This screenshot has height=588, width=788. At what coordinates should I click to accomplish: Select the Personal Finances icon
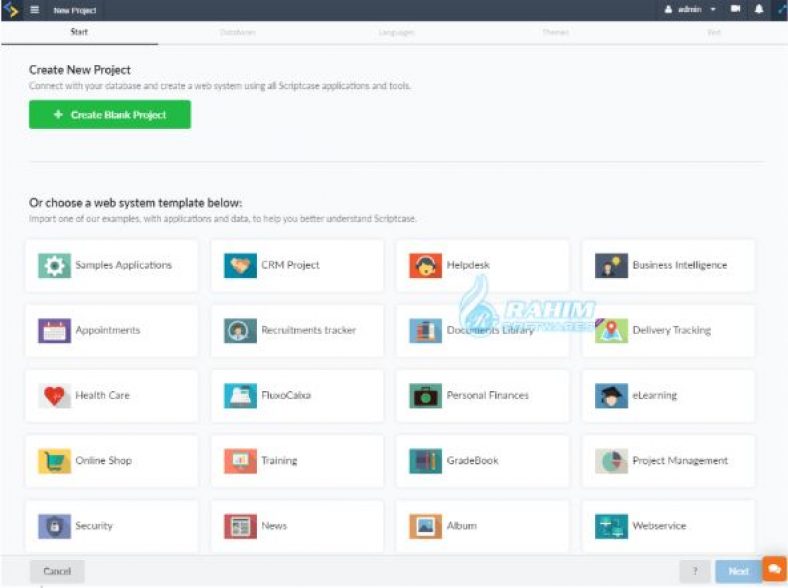pos(426,396)
